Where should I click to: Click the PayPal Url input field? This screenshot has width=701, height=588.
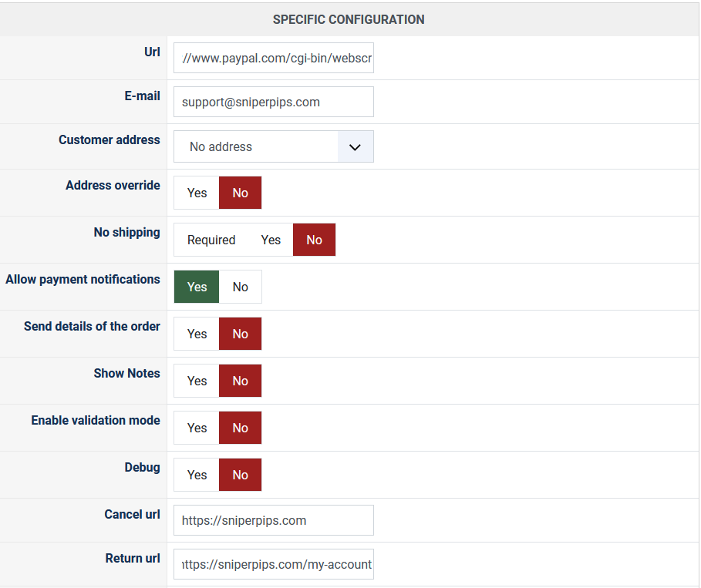274,58
